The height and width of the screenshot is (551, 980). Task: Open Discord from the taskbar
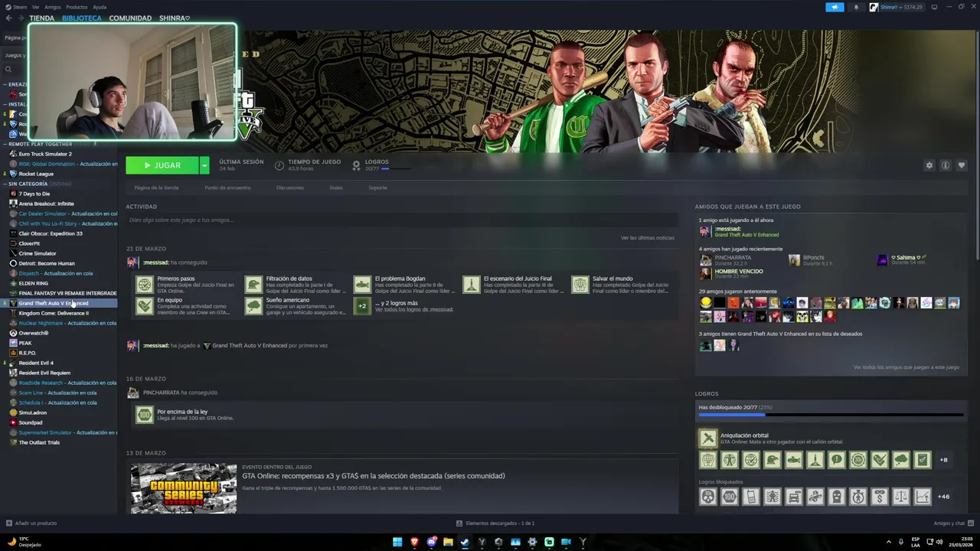tap(431, 542)
